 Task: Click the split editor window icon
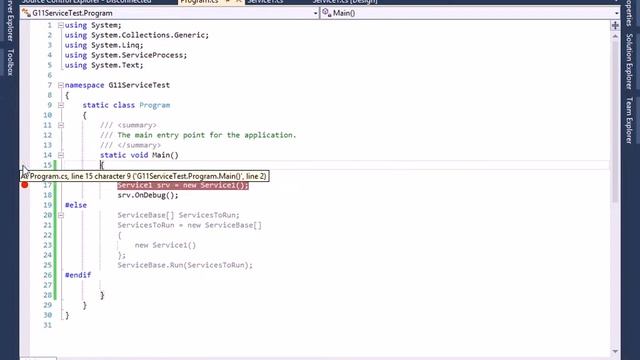coord(615,26)
